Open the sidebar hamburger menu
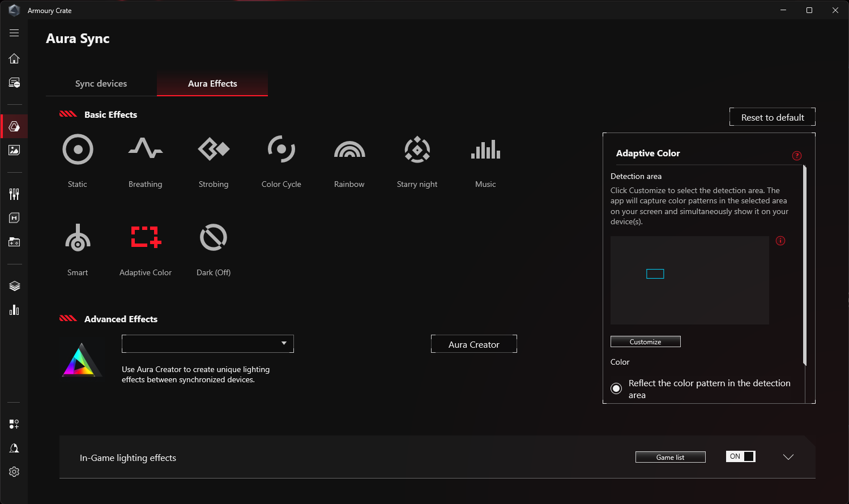 point(14,32)
